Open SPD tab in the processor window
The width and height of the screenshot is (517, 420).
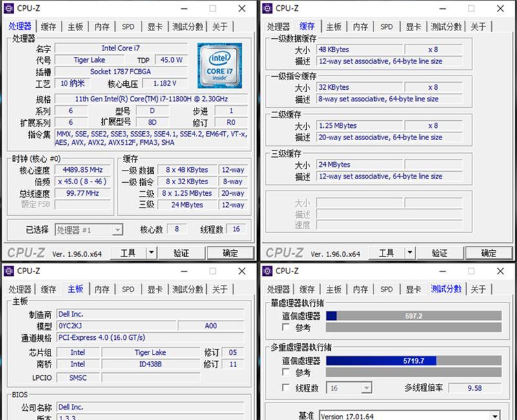(x=128, y=26)
